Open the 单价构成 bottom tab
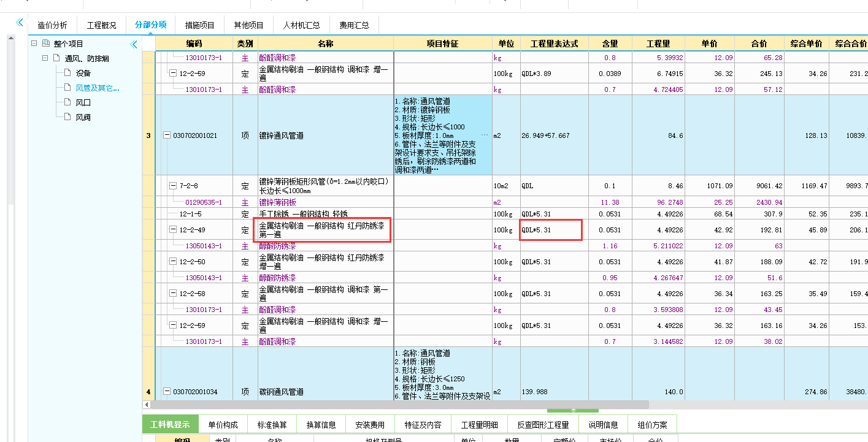The width and height of the screenshot is (868, 442). 223,424
